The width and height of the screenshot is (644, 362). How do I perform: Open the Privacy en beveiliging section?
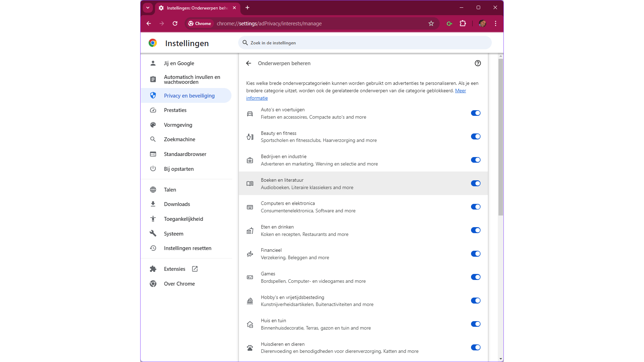pyautogui.click(x=189, y=96)
